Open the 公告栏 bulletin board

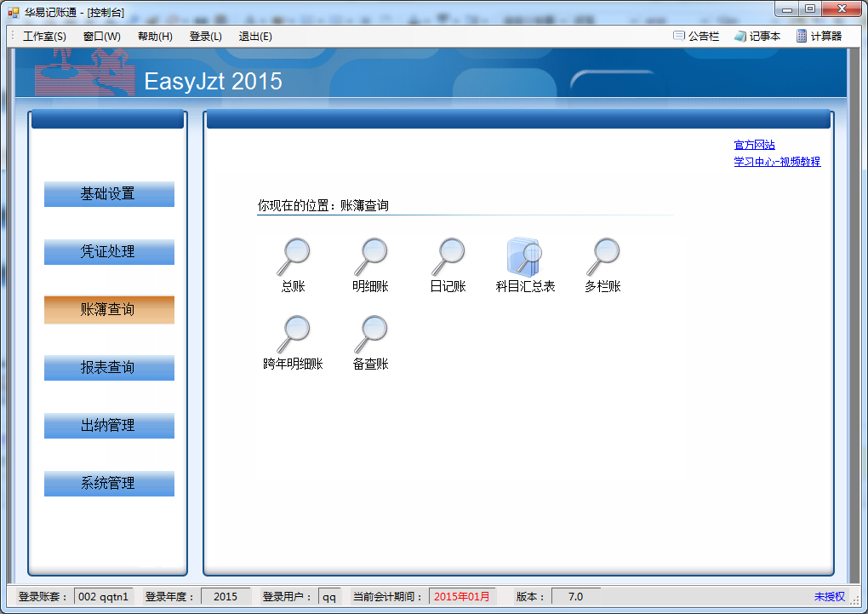(x=696, y=37)
